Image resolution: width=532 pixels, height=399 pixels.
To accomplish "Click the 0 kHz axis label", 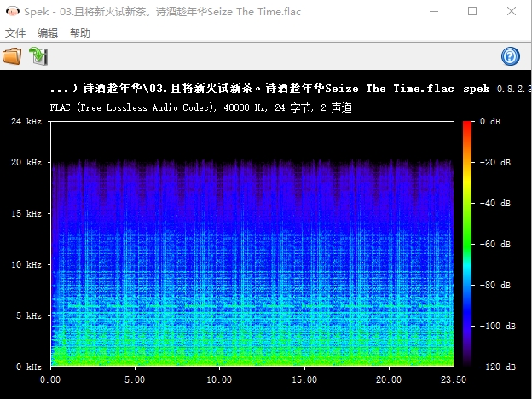I will (29, 367).
